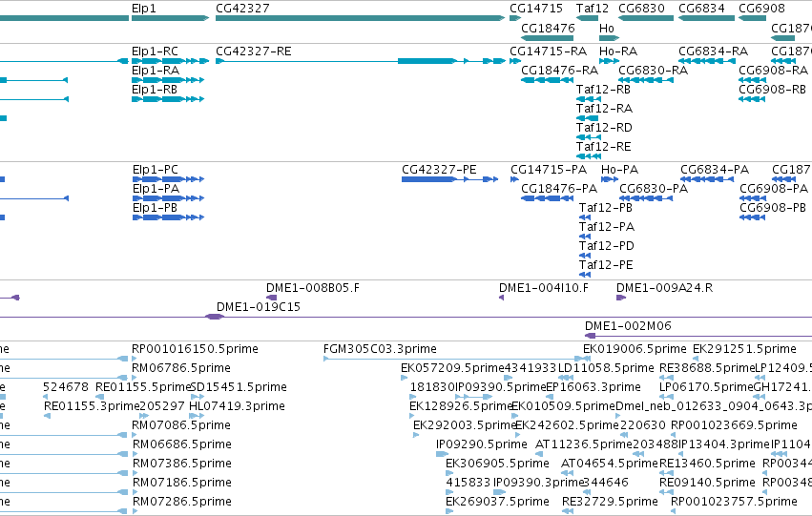This screenshot has height=516, width=812.
Task: Select the CG6830-RA transcript
Action: pyautogui.click(x=646, y=80)
